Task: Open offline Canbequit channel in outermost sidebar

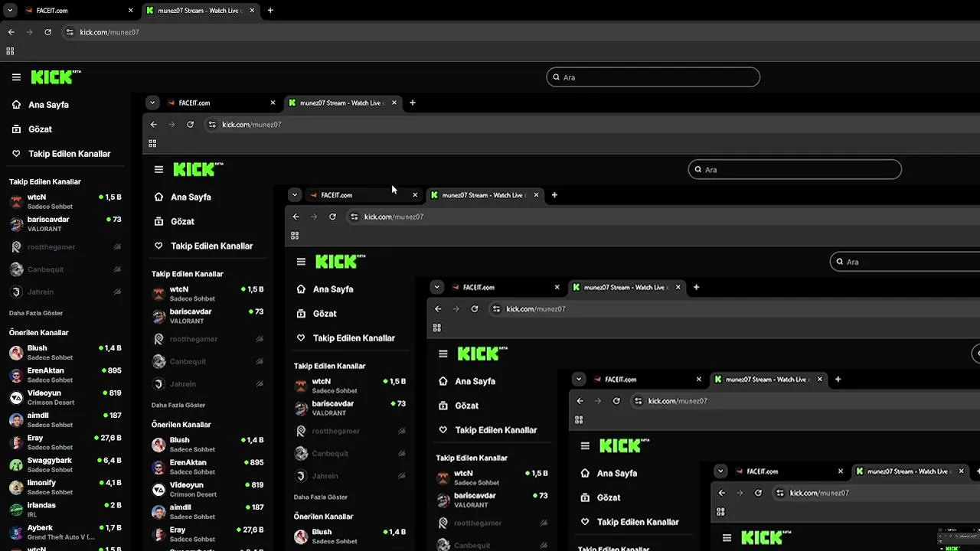Action: [65, 269]
